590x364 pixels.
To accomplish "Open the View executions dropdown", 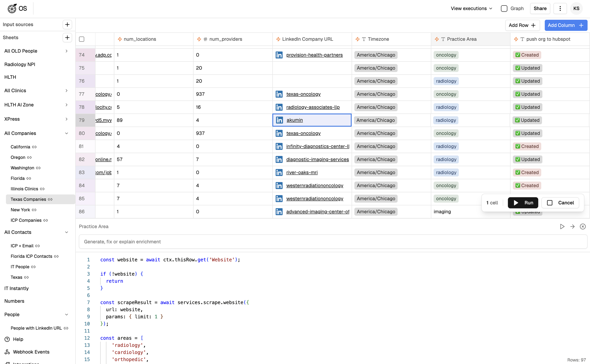I will coord(471,8).
